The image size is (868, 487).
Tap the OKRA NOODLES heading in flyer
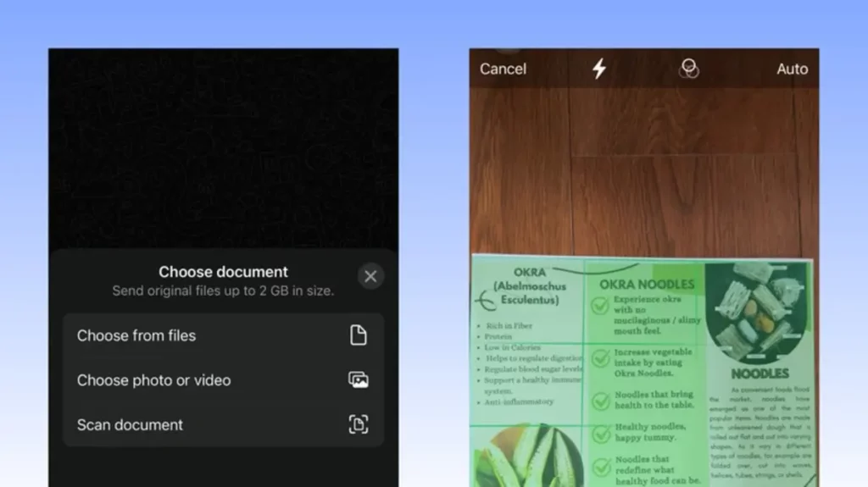coord(646,285)
